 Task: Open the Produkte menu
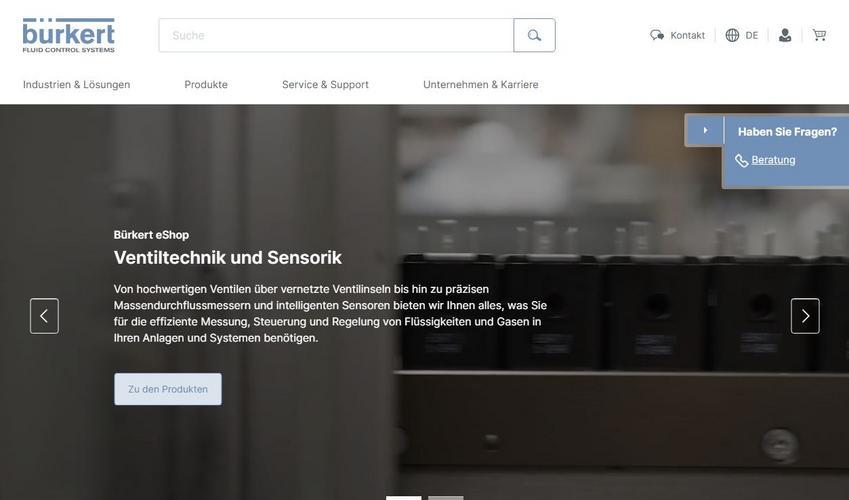(x=206, y=85)
